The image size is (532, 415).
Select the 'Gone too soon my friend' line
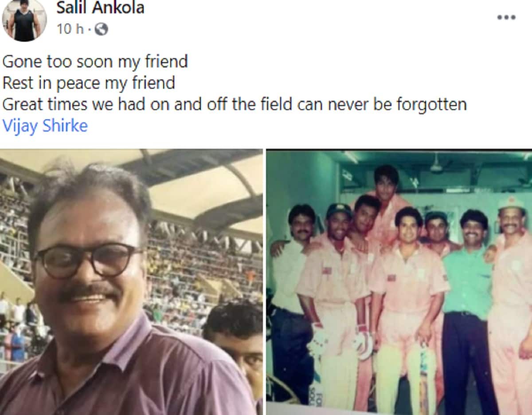pyautogui.click(x=95, y=61)
